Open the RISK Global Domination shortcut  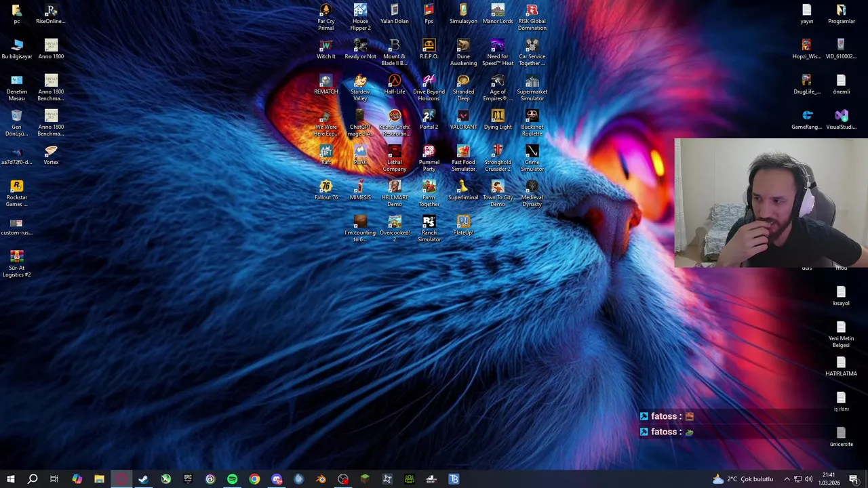(x=532, y=17)
